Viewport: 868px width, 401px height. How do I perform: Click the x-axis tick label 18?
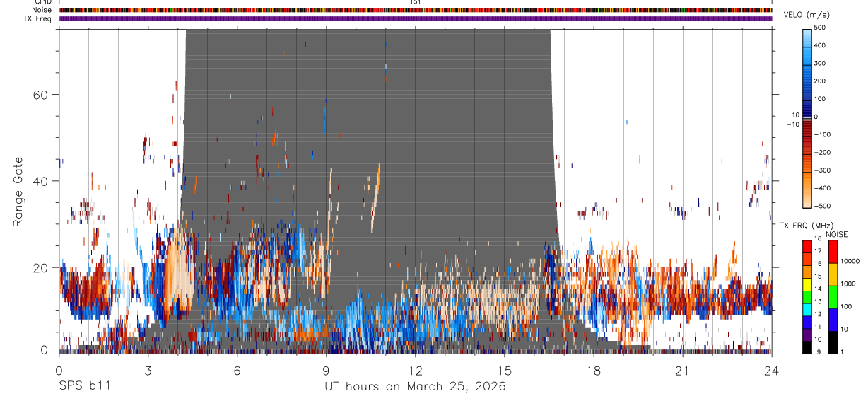pyautogui.click(x=594, y=371)
